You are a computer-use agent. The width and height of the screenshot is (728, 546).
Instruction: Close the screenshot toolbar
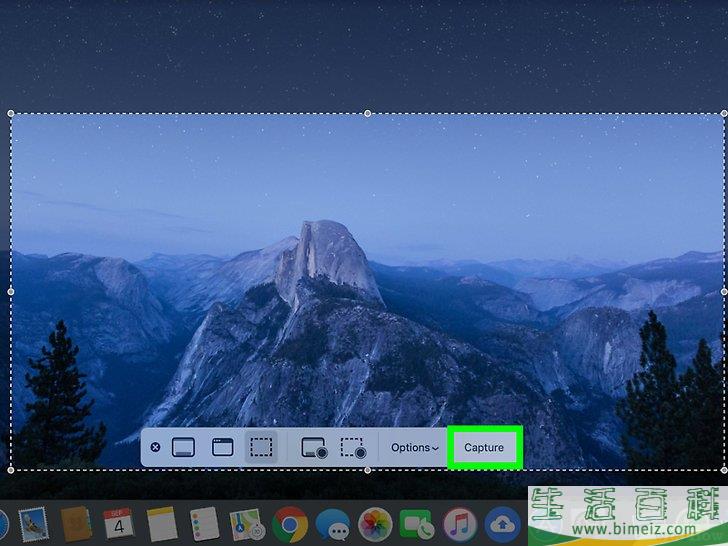(x=155, y=447)
